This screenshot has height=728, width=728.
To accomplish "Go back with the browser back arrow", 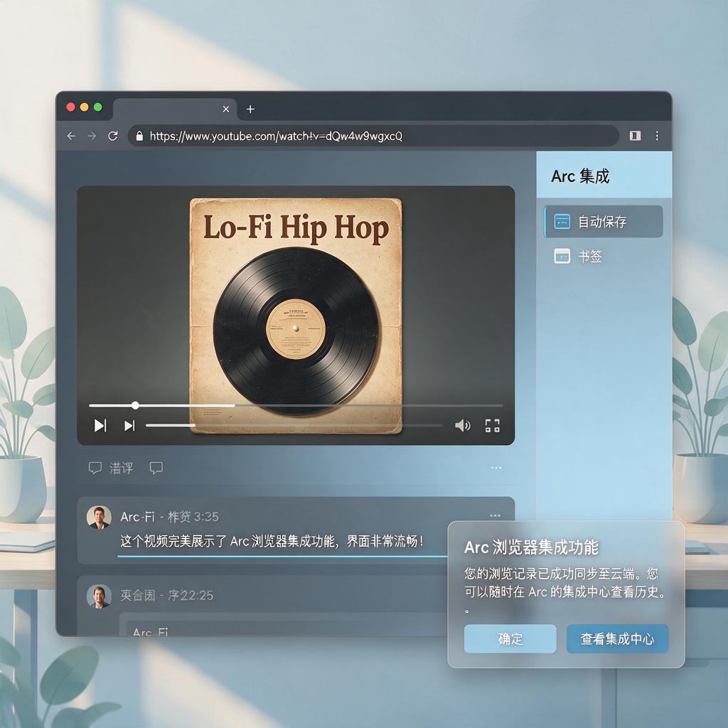I will (x=71, y=136).
